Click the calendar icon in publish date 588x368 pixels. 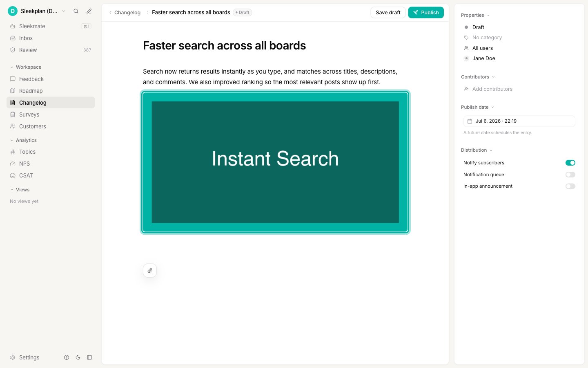click(x=470, y=121)
